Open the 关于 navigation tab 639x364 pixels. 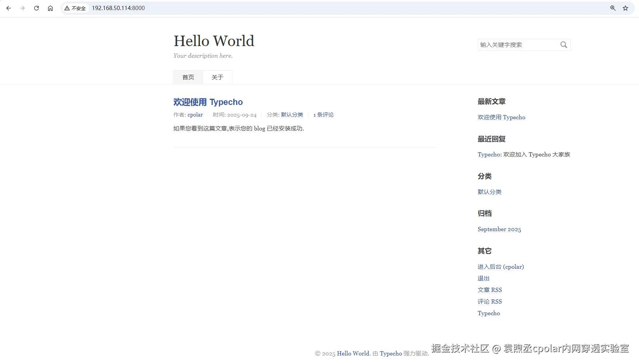(217, 77)
